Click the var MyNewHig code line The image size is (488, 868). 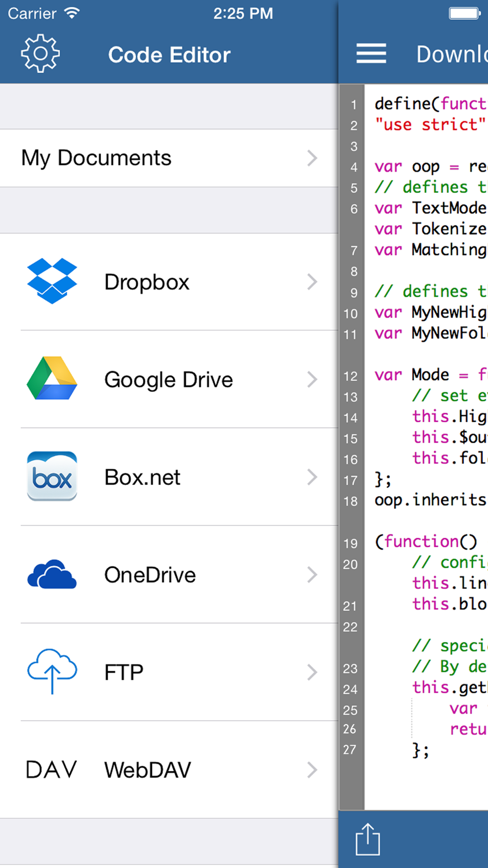tap(431, 312)
